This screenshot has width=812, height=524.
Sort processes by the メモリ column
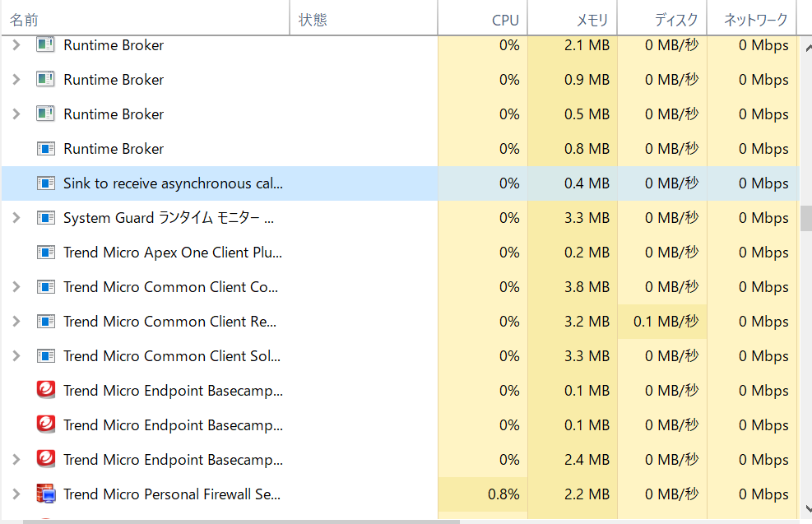click(573, 20)
